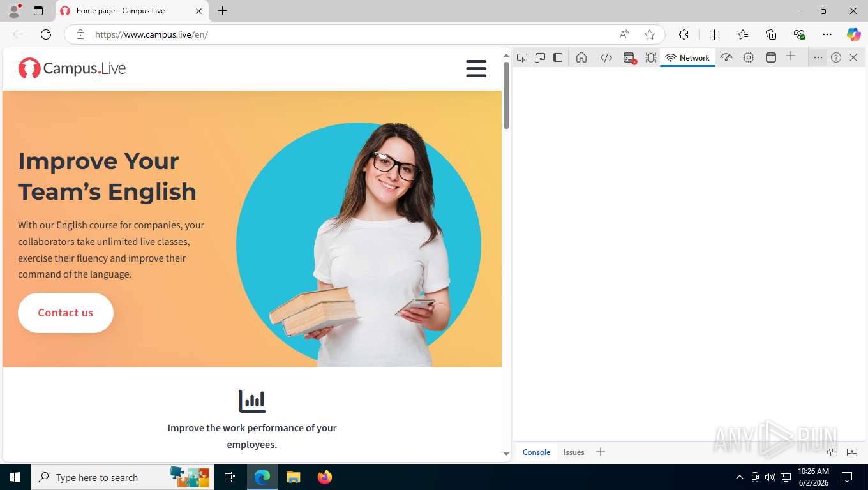Close the Campus Live browser tab

(198, 11)
